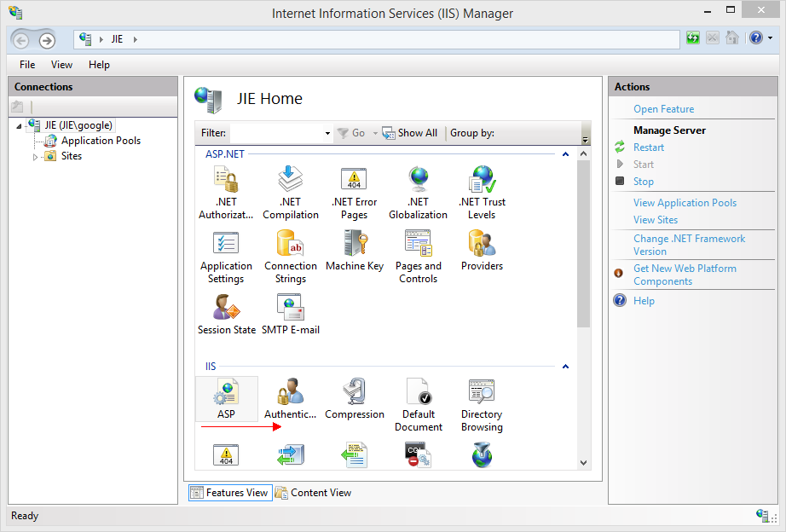This screenshot has height=532, width=786.
Task: Switch to Content View tab
Action: click(314, 493)
